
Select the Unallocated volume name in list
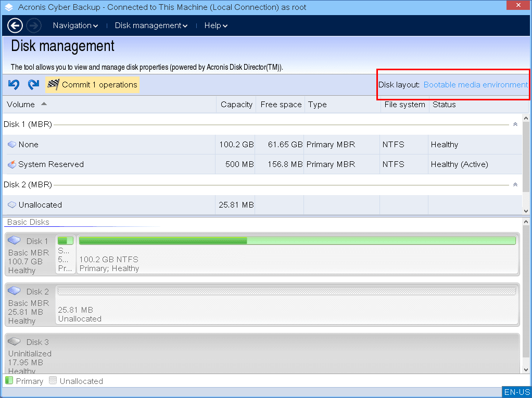click(40, 205)
